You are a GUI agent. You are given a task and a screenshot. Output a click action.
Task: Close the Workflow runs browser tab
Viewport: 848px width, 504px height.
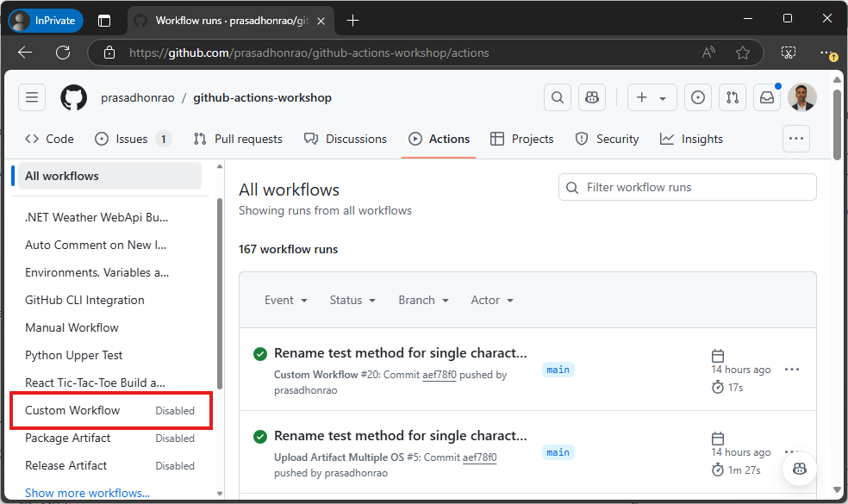tap(321, 21)
